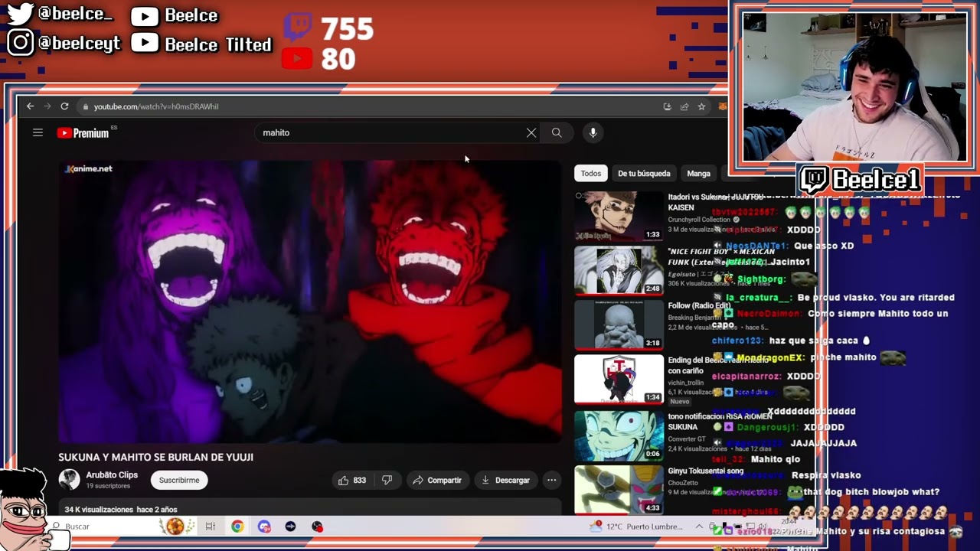The image size is (980, 551).
Task: Go to YouTube Premium home logo
Action: [x=83, y=133]
